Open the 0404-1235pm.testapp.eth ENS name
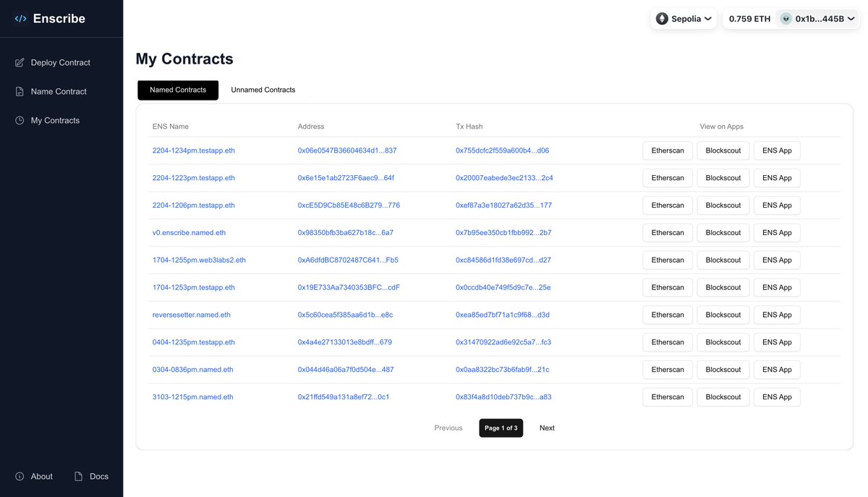The image size is (868, 497). pyautogui.click(x=194, y=342)
